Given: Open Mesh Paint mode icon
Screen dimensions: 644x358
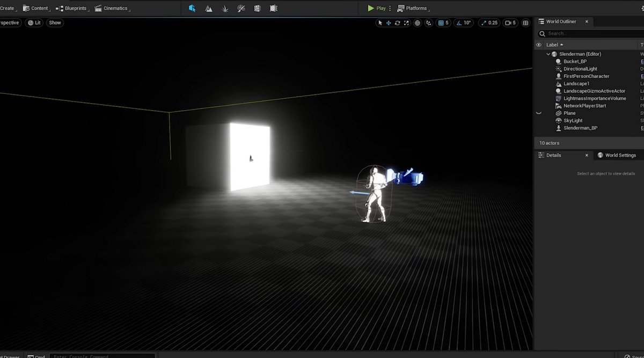Looking at the screenshot, I should click(x=241, y=8).
